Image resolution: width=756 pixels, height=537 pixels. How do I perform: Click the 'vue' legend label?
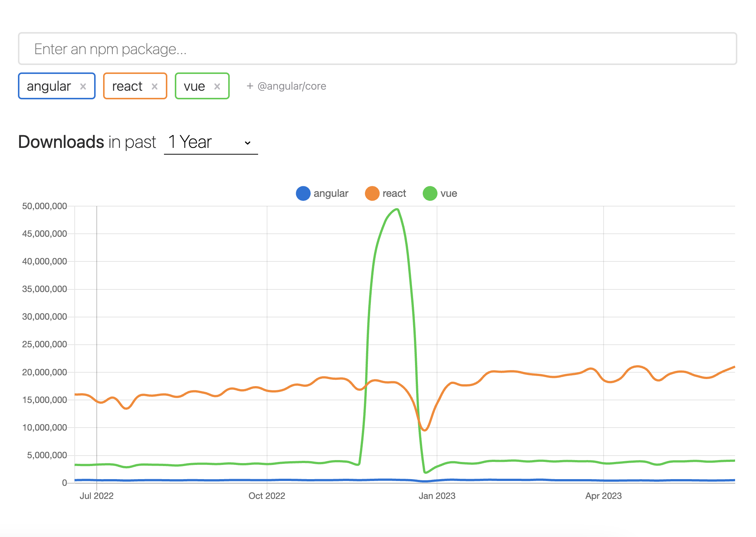[x=449, y=193]
